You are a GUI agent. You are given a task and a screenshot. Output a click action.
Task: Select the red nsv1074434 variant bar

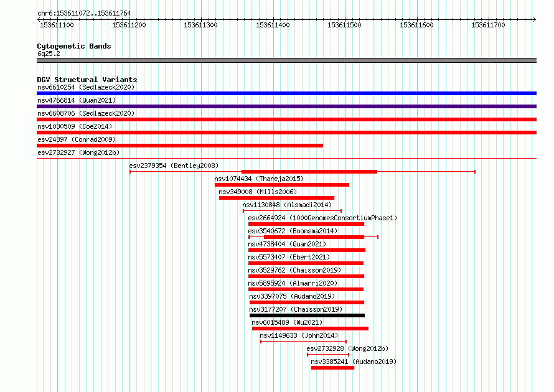tap(282, 185)
